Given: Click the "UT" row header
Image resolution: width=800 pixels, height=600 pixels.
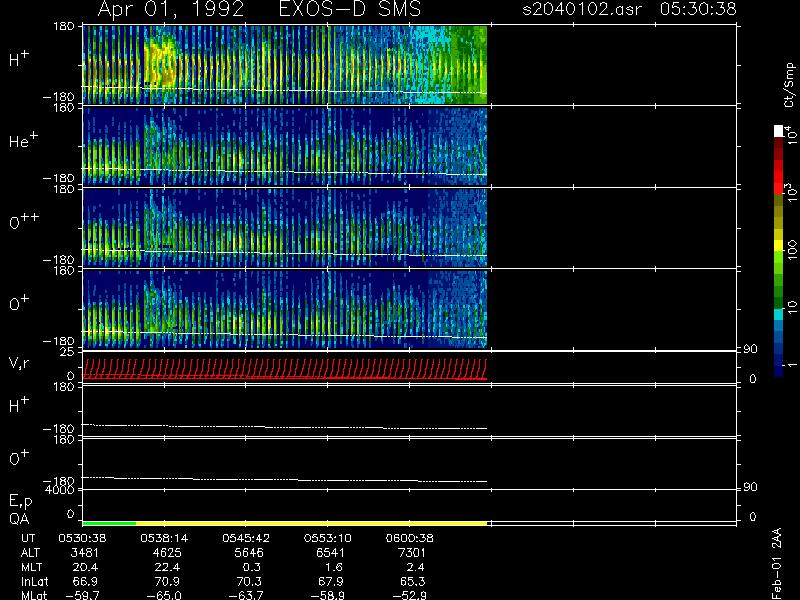Looking at the screenshot, I should coord(28,538).
